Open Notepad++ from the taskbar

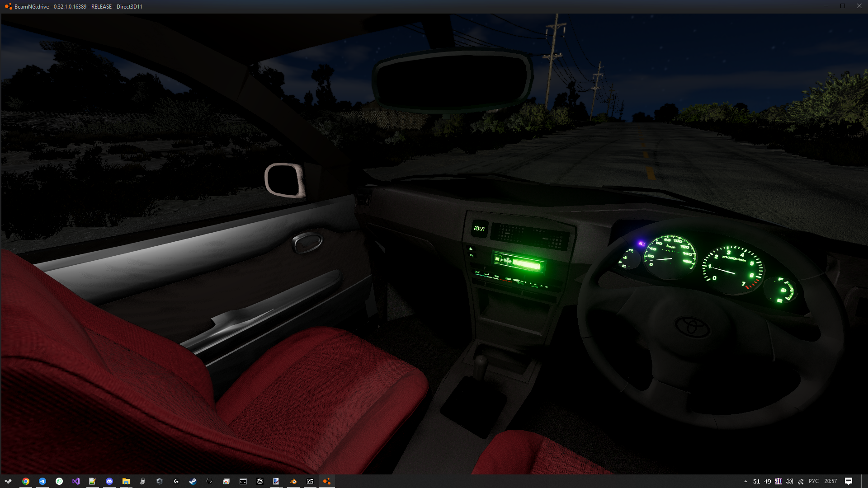coord(93,481)
